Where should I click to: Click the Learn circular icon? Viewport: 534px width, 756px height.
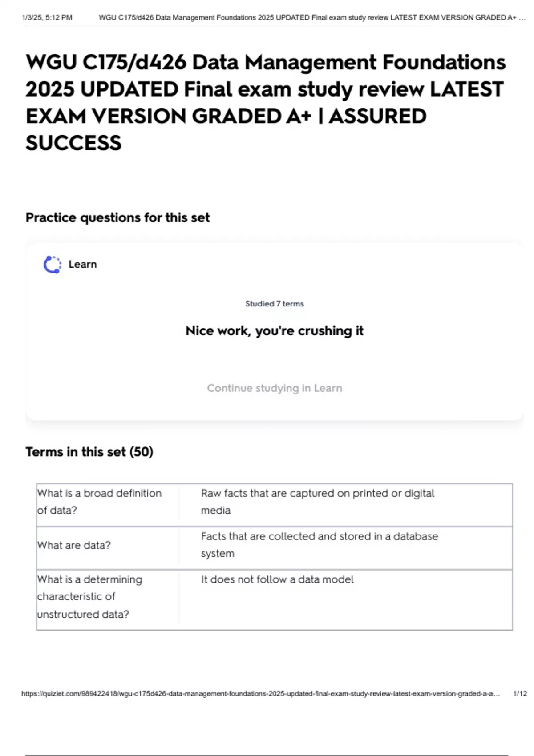(52, 265)
